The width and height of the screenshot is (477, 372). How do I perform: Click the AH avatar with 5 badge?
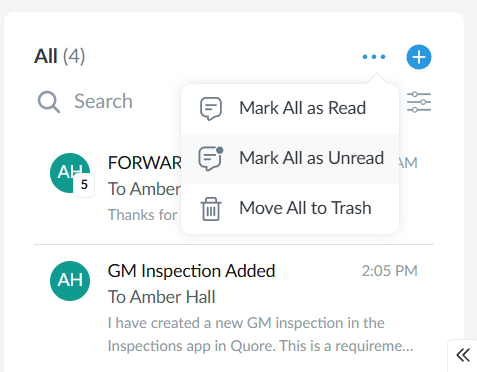point(70,173)
